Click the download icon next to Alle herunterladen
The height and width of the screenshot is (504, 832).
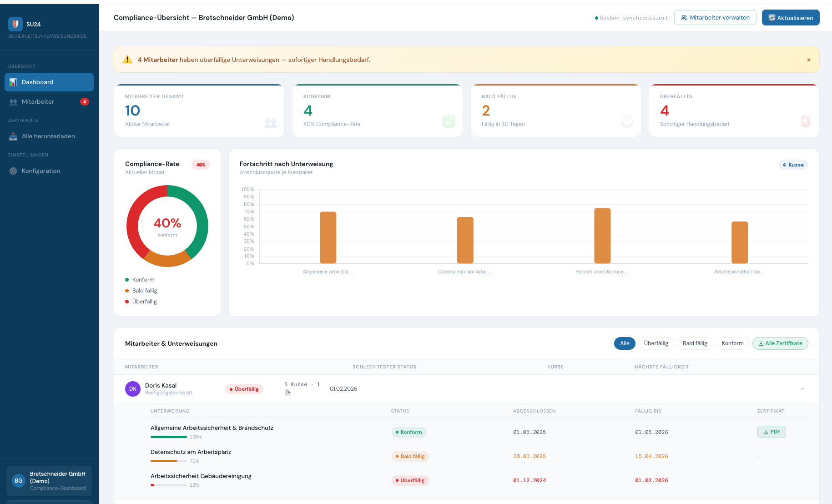coord(13,136)
